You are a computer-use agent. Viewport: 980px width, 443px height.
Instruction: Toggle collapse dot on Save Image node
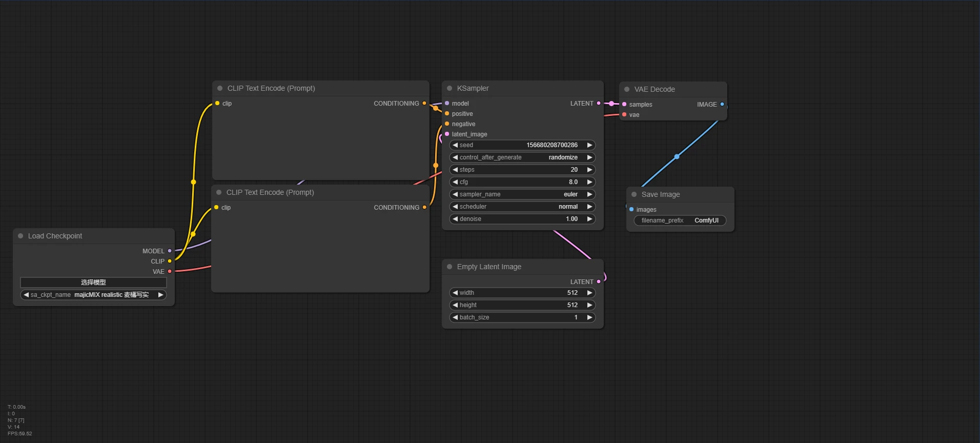point(634,194)
